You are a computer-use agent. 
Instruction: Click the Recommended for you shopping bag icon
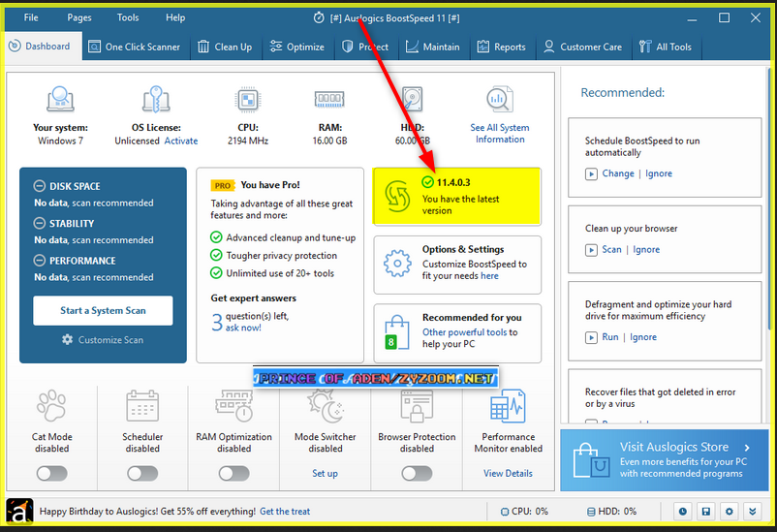[397, 331]
